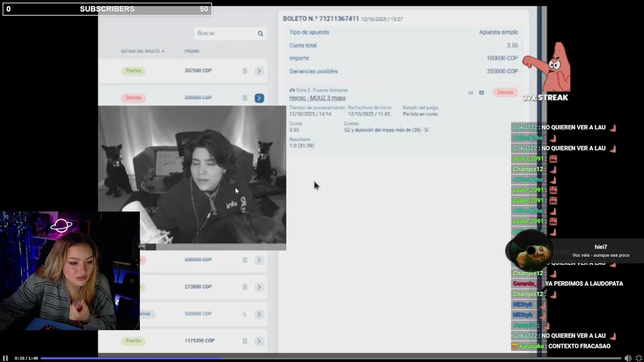
Task: Collapse the 355000 COP ticket blue chevron
Action: [259, 98]
